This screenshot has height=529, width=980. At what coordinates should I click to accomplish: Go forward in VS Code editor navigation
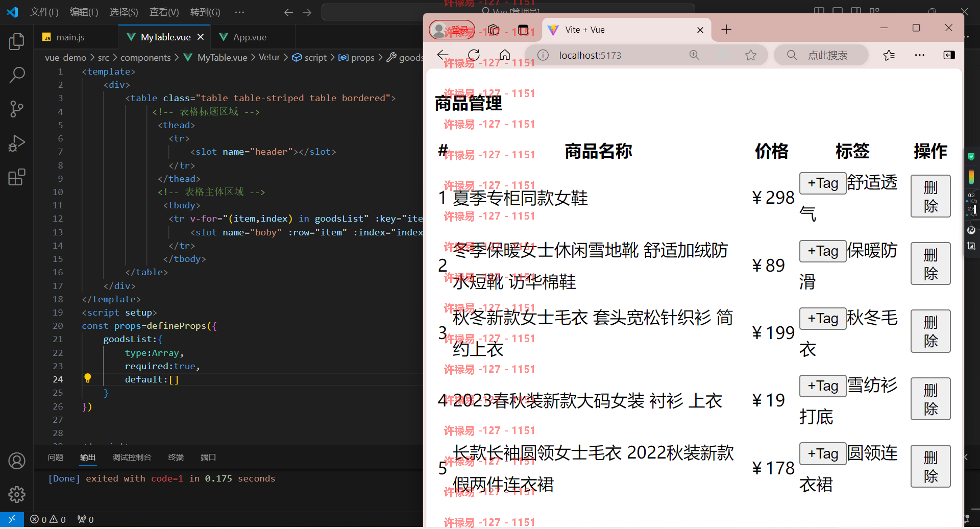pyautogui.click(x=307, y=12)
